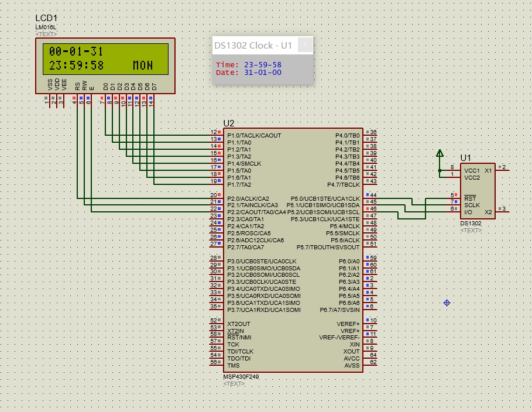Click the RST pin 5 on DS1302

[x=453, y=195]
